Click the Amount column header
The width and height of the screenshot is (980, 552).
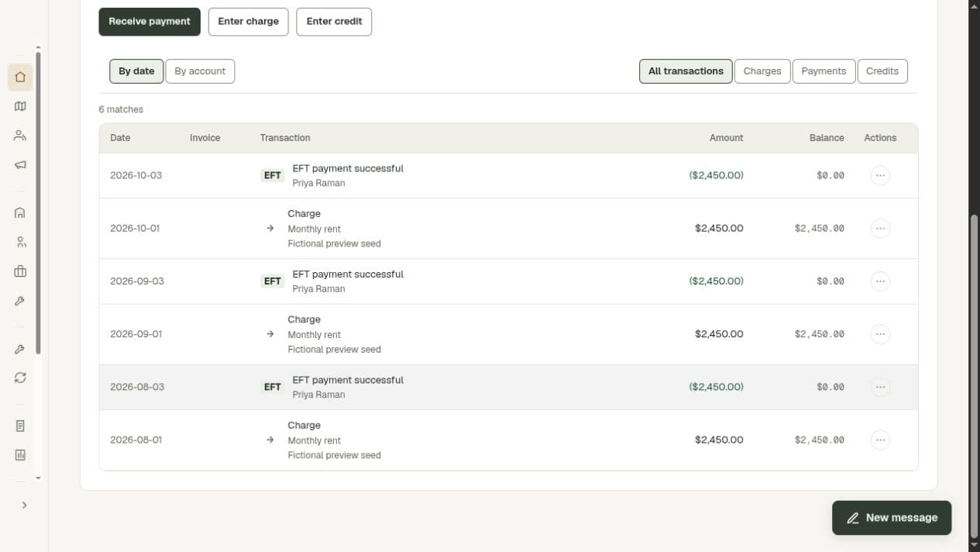click(726, 138)
